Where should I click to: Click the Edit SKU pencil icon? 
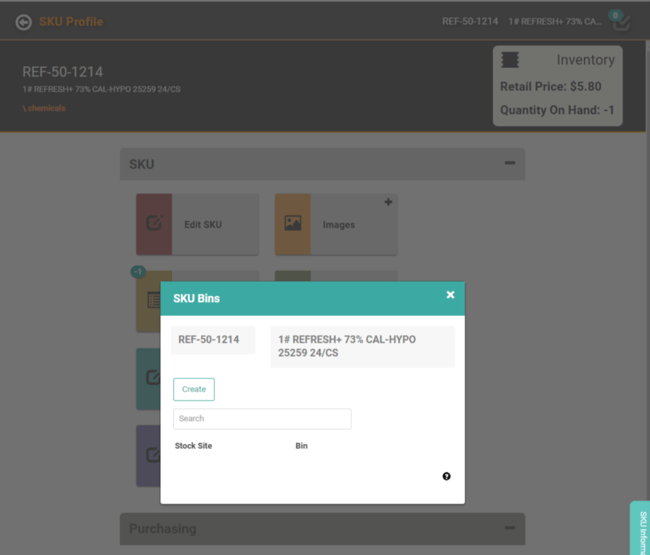(154, 224)
